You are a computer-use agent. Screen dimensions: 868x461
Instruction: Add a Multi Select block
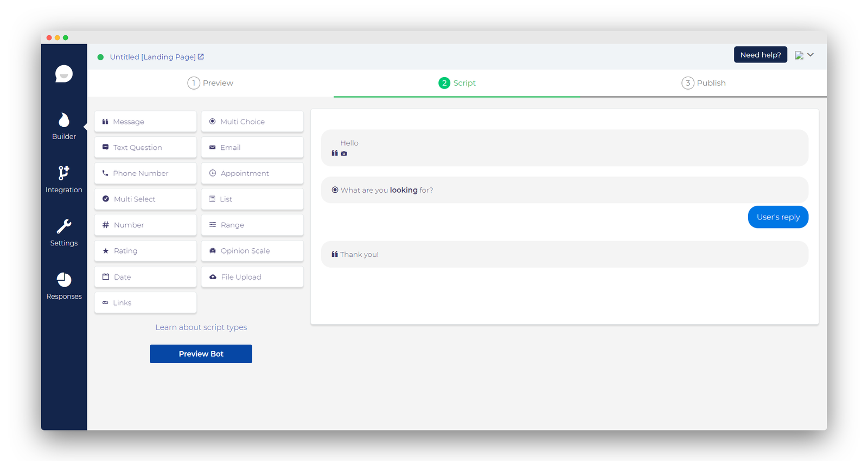pos(145,199)
